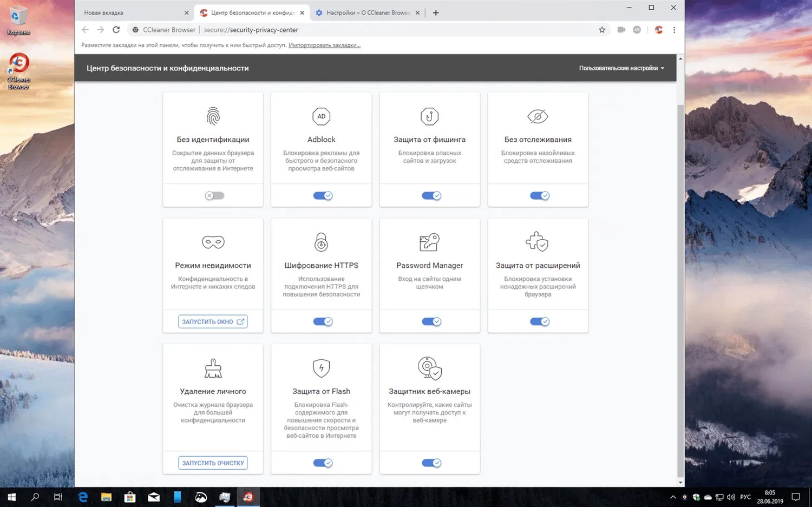The height and width of the screenshot is (507, 812).
Task: Expand Пользовательские настройки dropdown
Action: 621,68
